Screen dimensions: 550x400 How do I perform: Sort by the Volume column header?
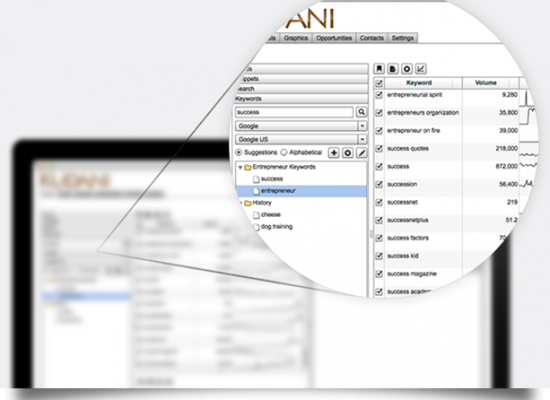[486, 83]
